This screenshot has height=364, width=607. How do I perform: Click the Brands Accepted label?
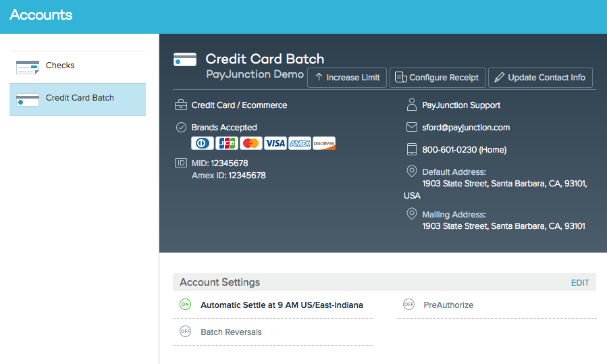click(x=224, y=128)
